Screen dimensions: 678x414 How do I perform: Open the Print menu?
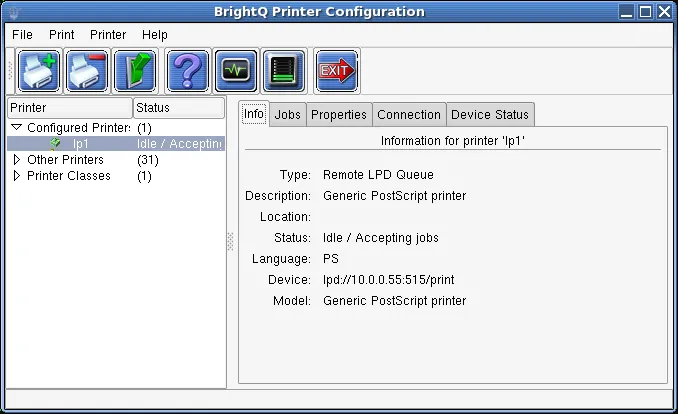pyautogui.click(x=61, y=35)
